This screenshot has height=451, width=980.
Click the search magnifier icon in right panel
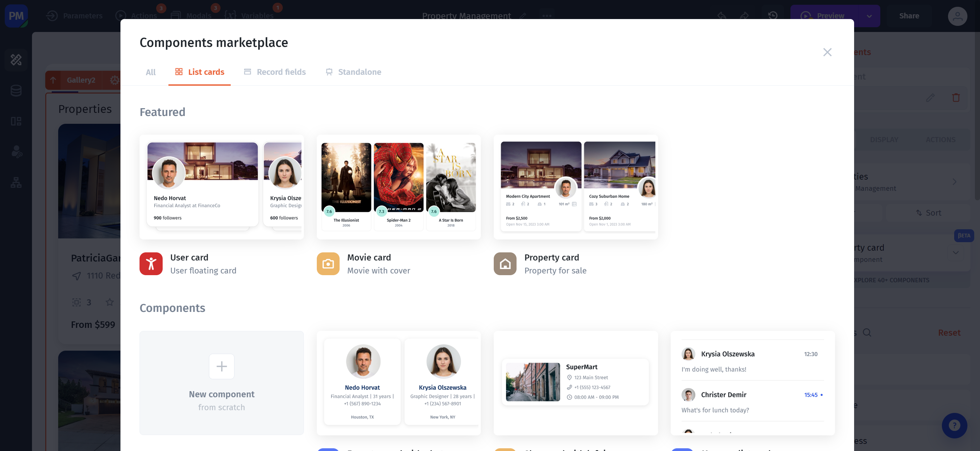pyautogui.click(x=867, y=333)
